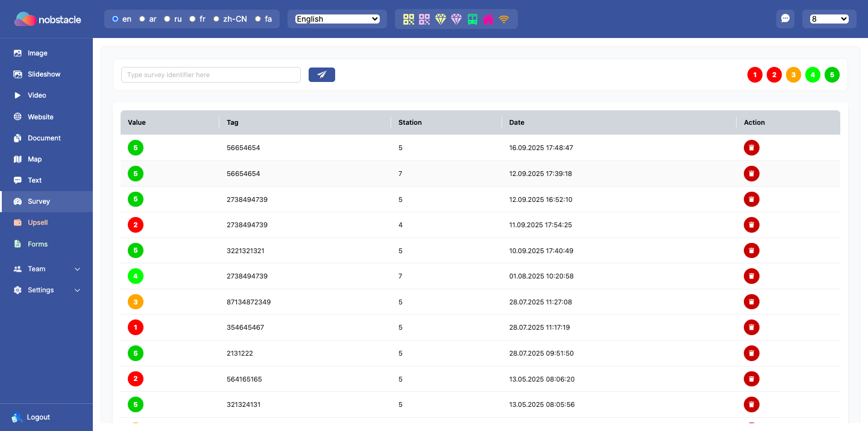Select the 'ar' language radio button
Viewport: 868px width, 431px height.
click(142, 19)
